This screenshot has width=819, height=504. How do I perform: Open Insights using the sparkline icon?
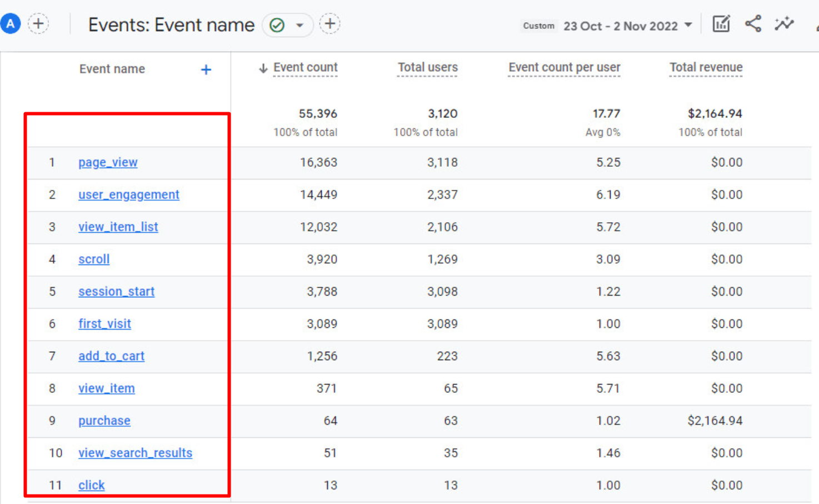(784, 24)
